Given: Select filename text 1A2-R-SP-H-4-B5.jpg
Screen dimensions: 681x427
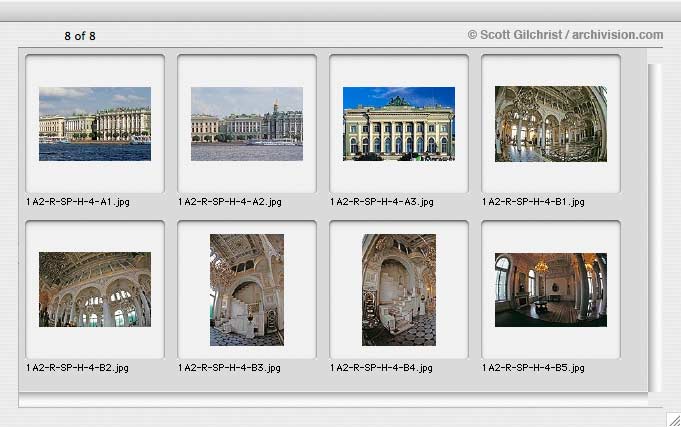Looking at the screenshot, I should tap(533, 367).
